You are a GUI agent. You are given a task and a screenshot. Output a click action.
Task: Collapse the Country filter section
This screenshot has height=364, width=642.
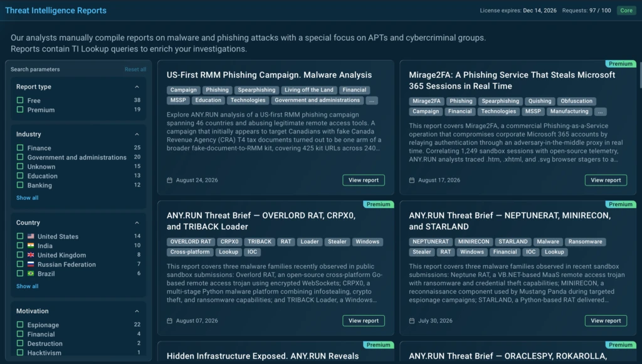click(137, 222)
